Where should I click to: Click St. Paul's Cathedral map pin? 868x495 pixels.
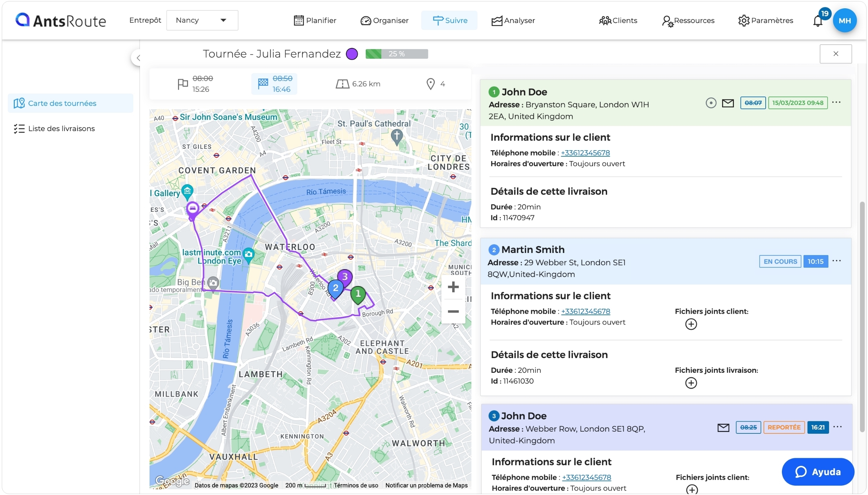[397, 137]
